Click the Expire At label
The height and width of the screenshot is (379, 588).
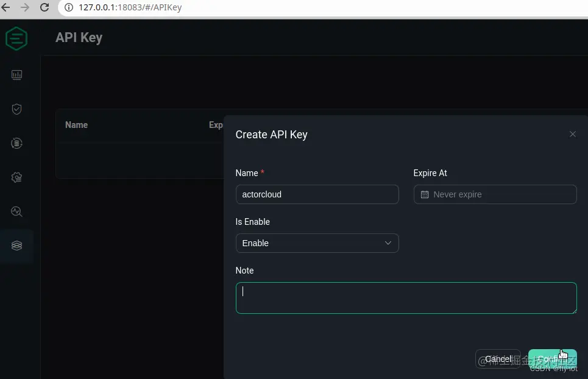(430, 173)
